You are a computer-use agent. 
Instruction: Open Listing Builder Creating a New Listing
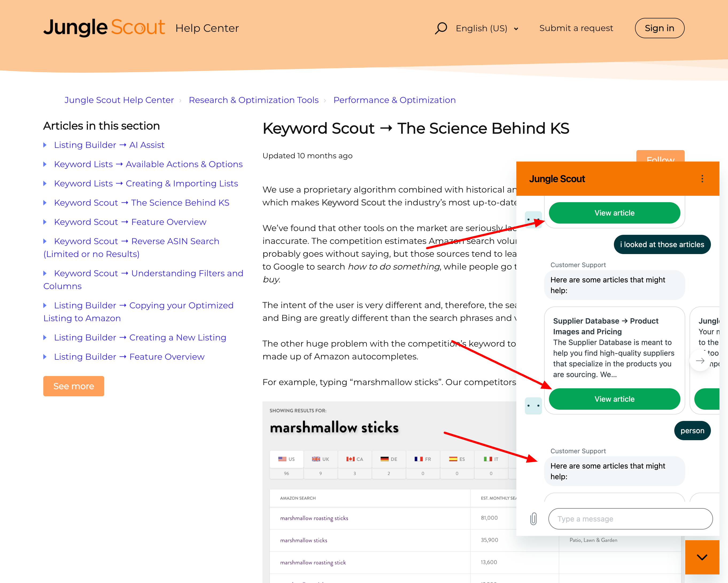(140, 338)
